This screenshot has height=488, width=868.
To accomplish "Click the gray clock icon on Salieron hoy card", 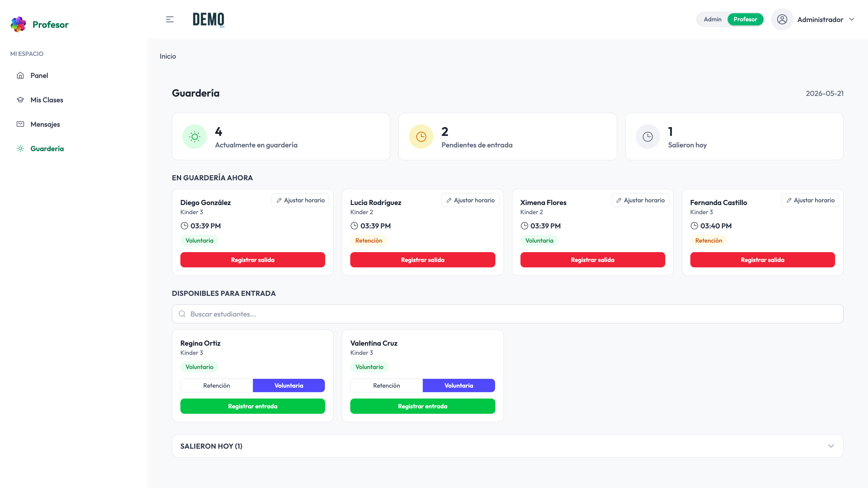I will (x=648, y=137).
